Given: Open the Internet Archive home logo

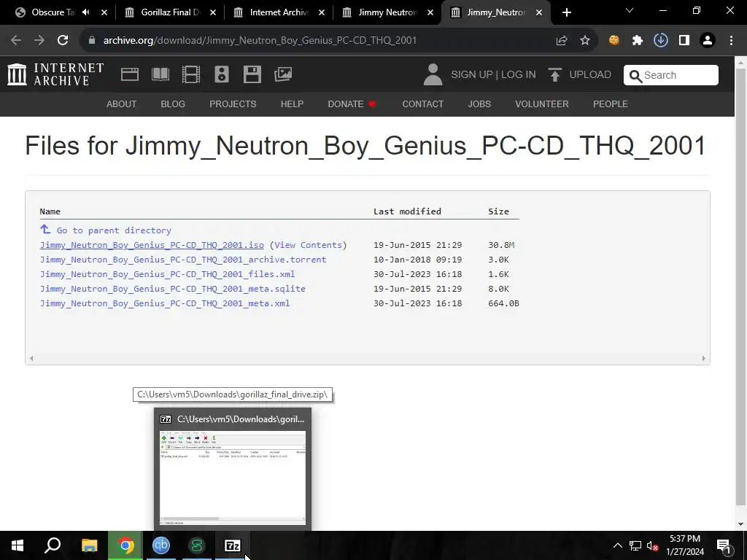Looking at the screenshot, I should (x=55, y=75).
